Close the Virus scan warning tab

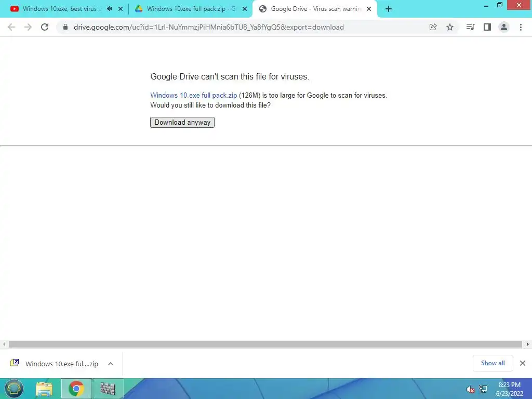pyautogui.click(x=369, y=9)
